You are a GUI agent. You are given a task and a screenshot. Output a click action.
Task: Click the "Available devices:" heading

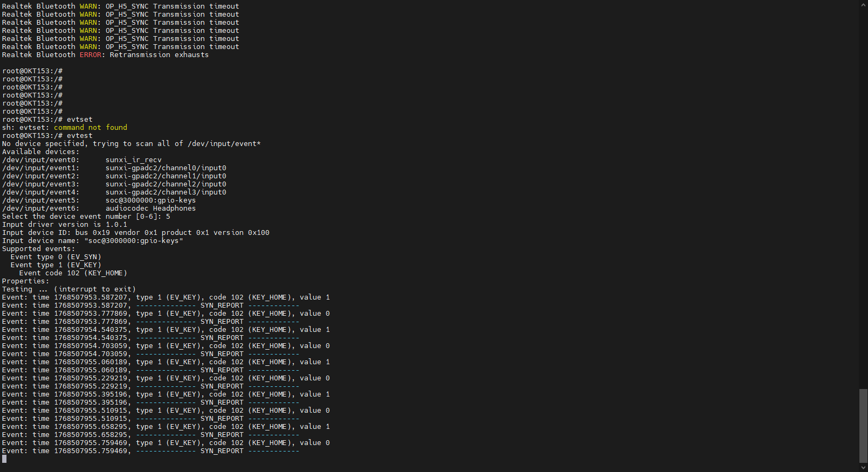click(x=40, y=152)
